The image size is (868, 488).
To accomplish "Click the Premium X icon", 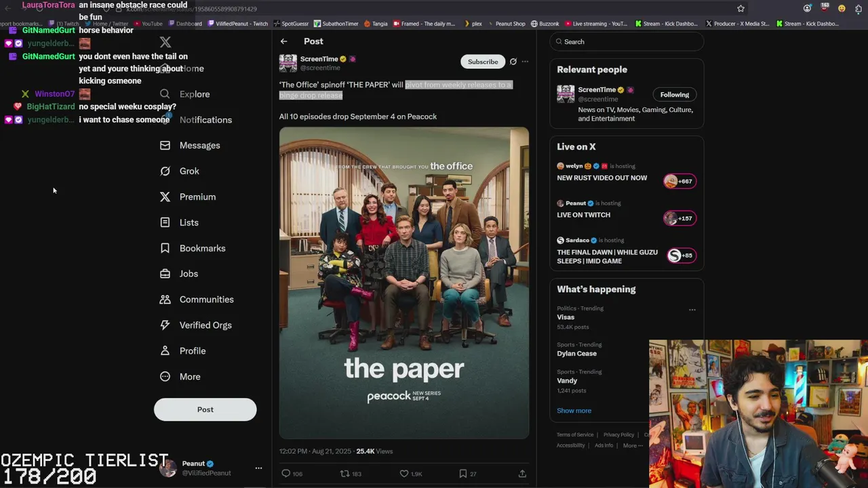I will [165, 197].
